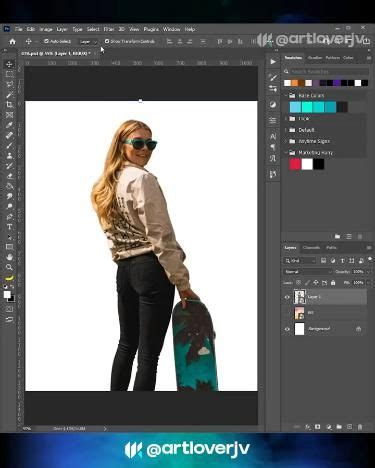Viewport: 375px width, 468px height.
Task: Add a layer mask from Layers panel footer
Action: [x=318, y=427]
